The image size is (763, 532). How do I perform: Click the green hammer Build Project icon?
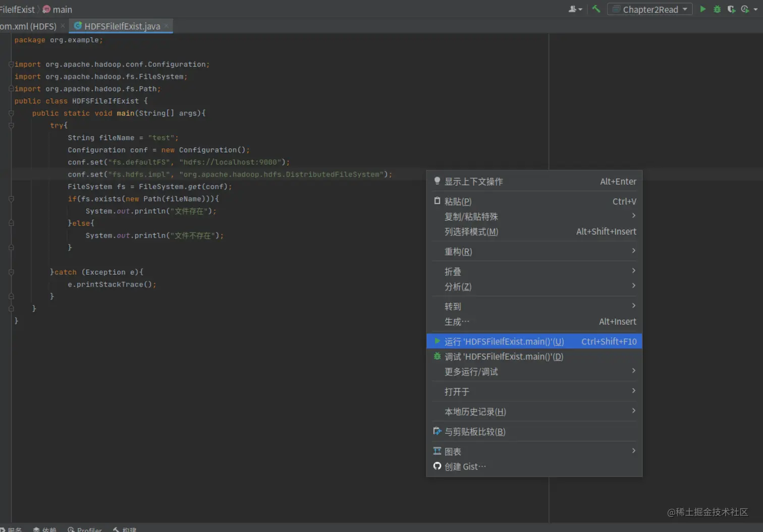pyautogui.click(x=596, y=9)
